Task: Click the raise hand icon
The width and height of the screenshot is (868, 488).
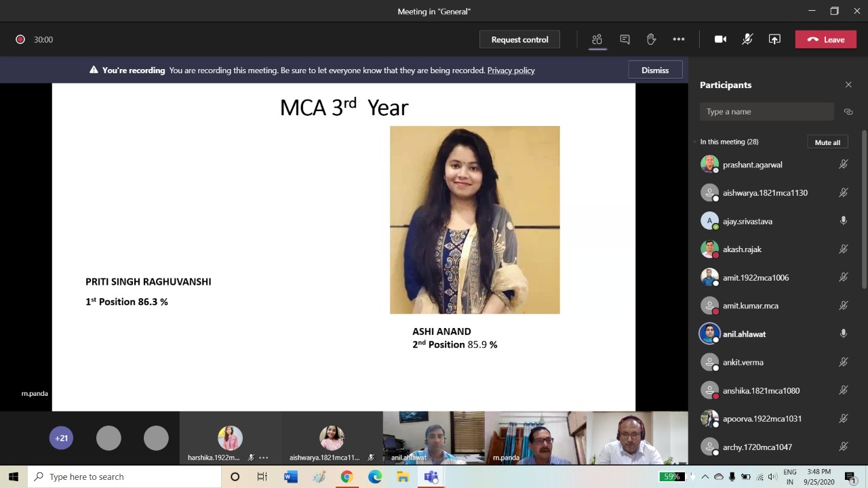Action: point(651,39)
